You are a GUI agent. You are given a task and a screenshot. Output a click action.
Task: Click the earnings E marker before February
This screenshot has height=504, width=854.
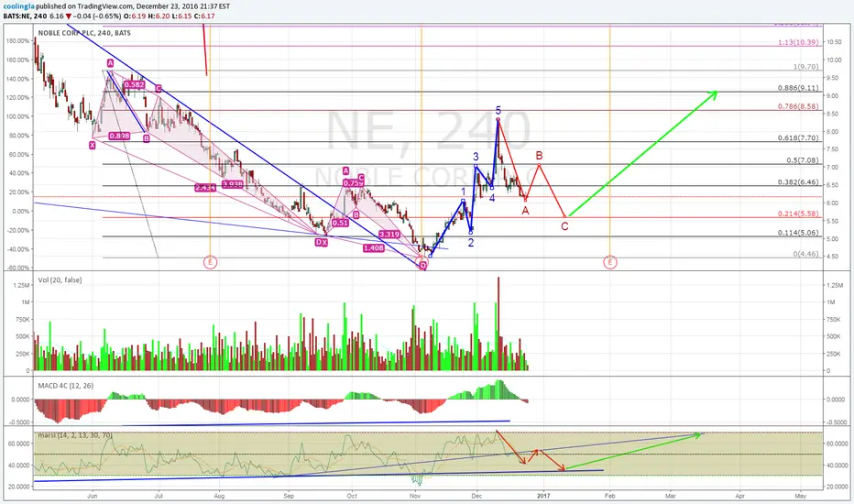[609, 263]
